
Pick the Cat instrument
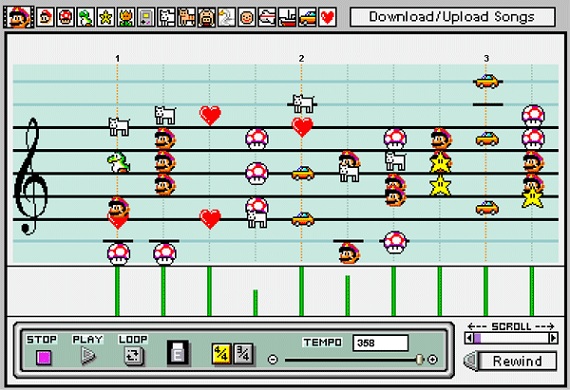coord(186,17)
